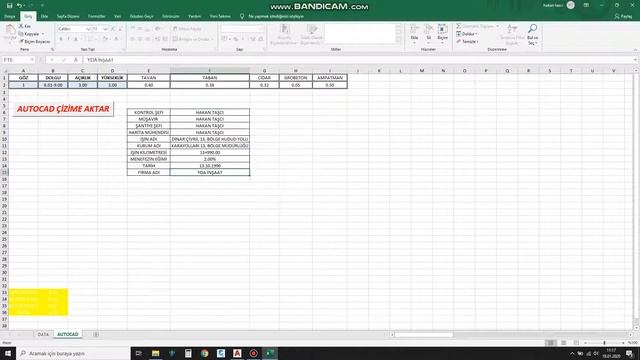The width and height of the screenshot is (640, 360).
Task: Click the Otomatik Toplam sigma icon
Action: tap(459, 26)
